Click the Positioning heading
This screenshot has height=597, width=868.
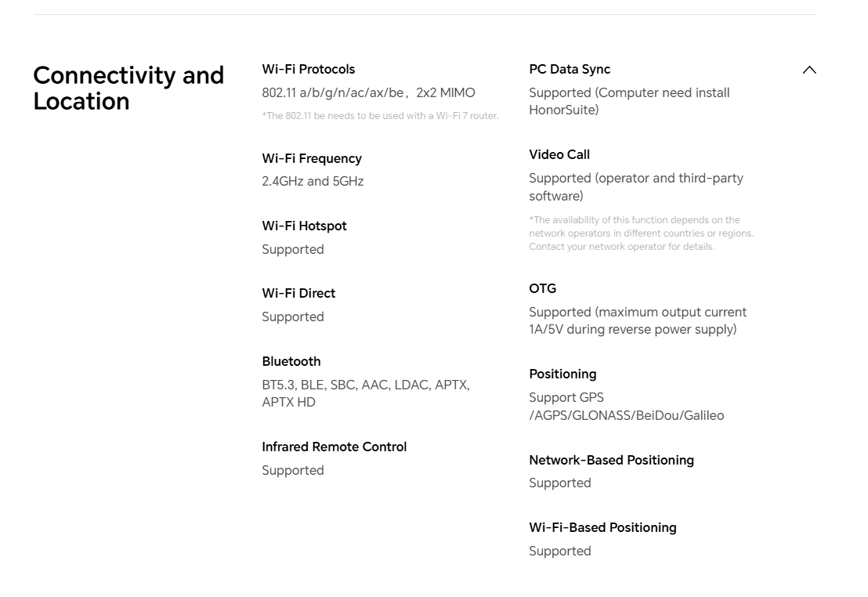(562, 374)
